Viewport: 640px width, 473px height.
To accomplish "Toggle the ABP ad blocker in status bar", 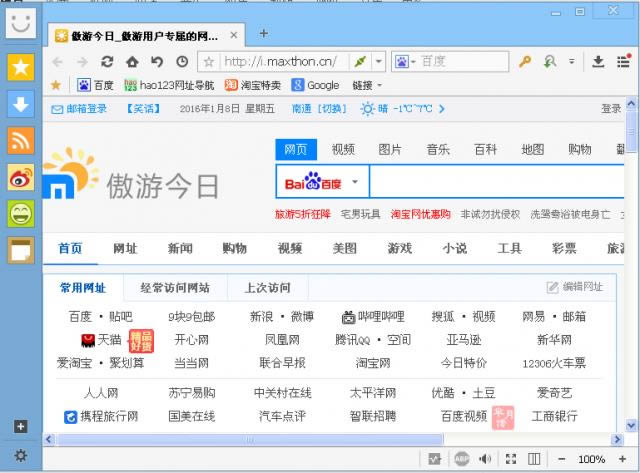I will click(462, 459).
